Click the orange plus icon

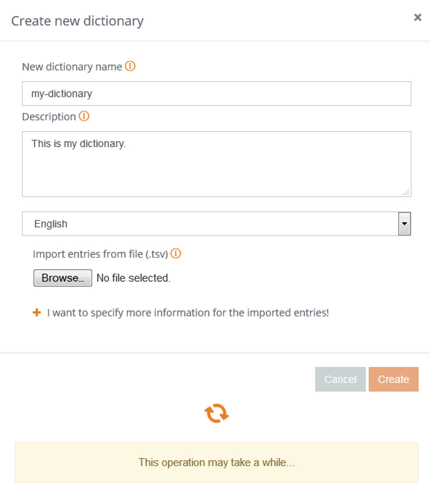pyautogui.click(x=37, y=312)
